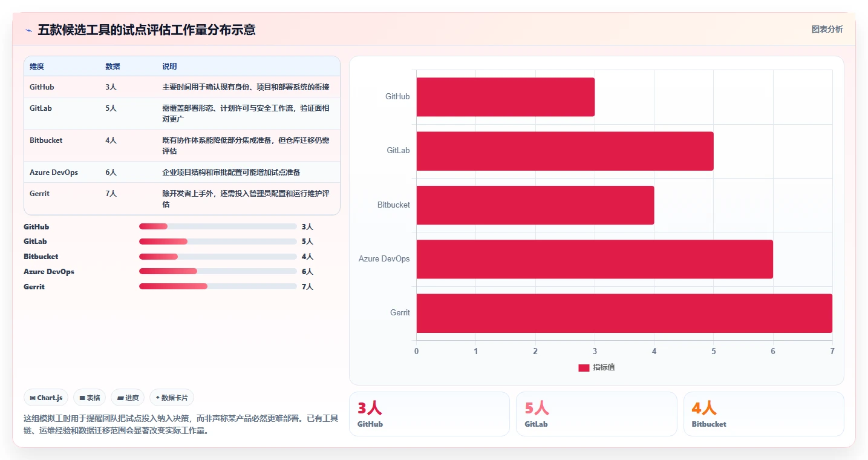
Task: Click the Bitbucket progress bar
Action: 218,257
